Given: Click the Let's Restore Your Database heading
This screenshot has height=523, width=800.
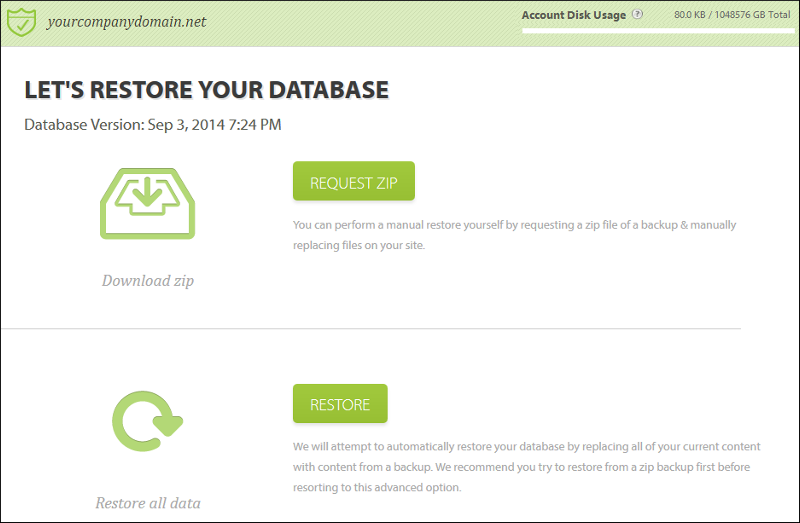Looking at the screenshot, I should (x=206, y=90).
